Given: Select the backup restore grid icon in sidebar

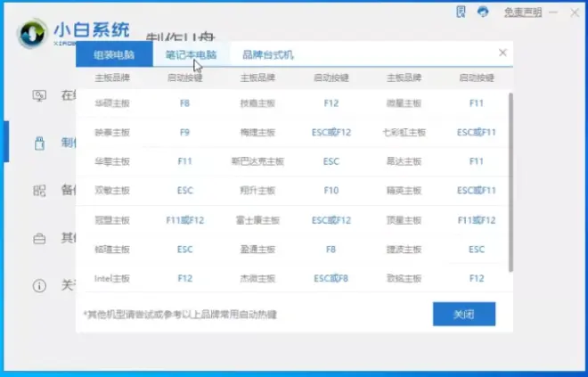Looking at the screenshot, I should [39, 191].
